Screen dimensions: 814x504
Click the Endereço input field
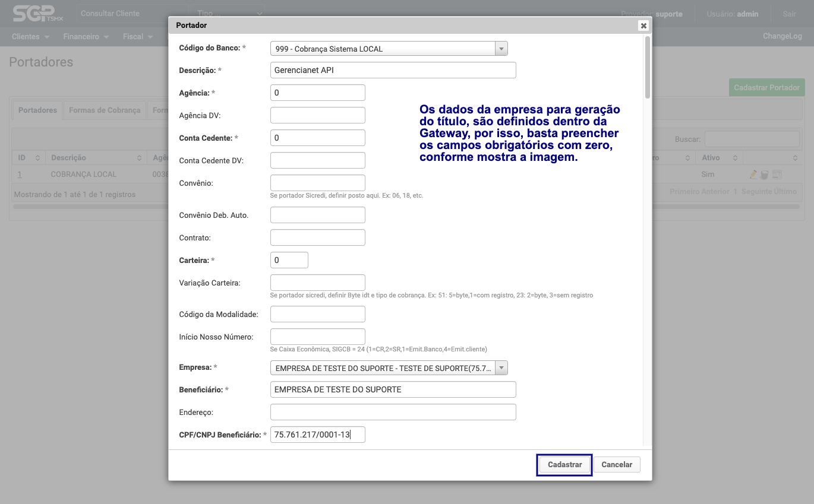pyautogui.click(x=393, y=412)
